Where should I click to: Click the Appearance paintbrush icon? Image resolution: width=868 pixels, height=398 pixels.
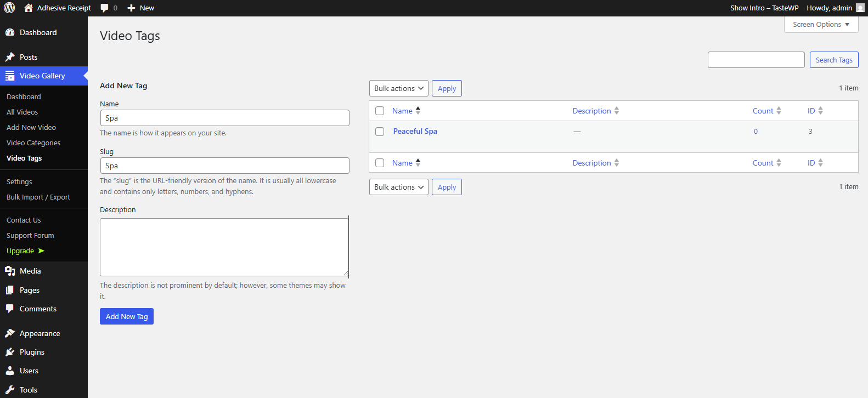pyautogui.click(x=10, y=333)
